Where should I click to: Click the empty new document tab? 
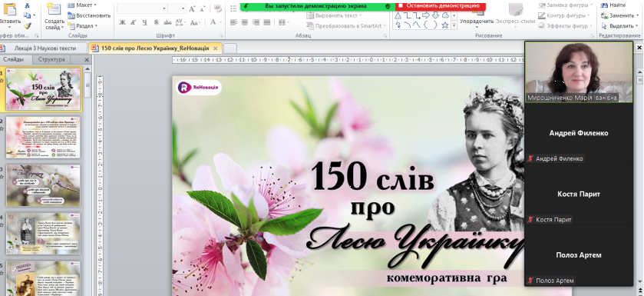coord(230,48)
